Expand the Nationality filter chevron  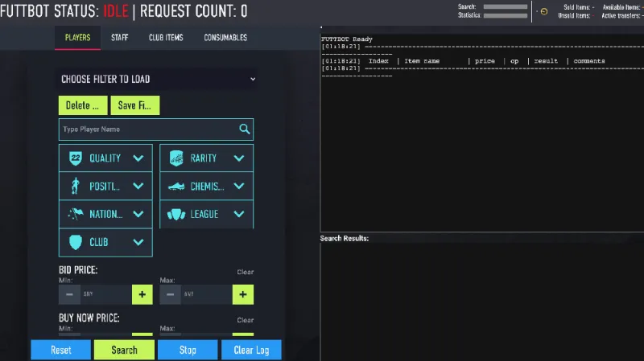(138, 214)
